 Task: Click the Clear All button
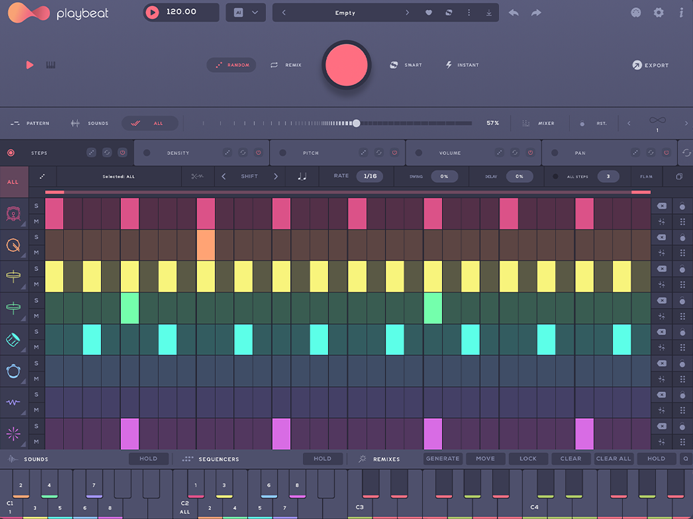tap(613, 459)
